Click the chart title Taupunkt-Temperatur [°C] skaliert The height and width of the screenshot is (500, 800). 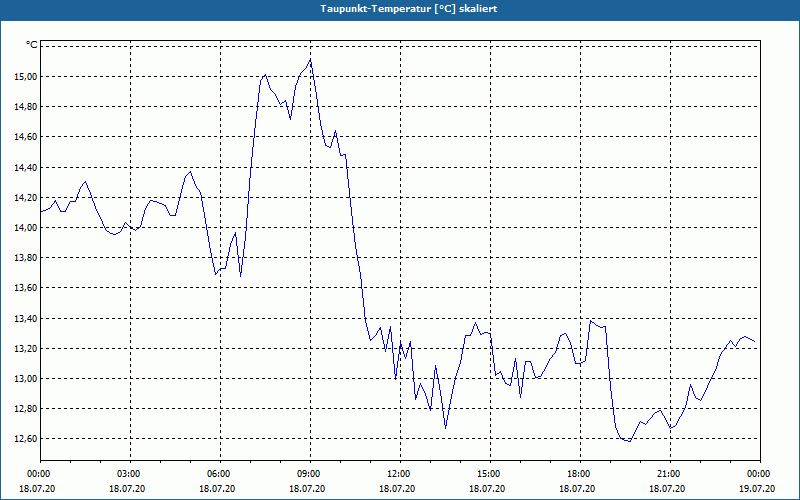[409, 9]
